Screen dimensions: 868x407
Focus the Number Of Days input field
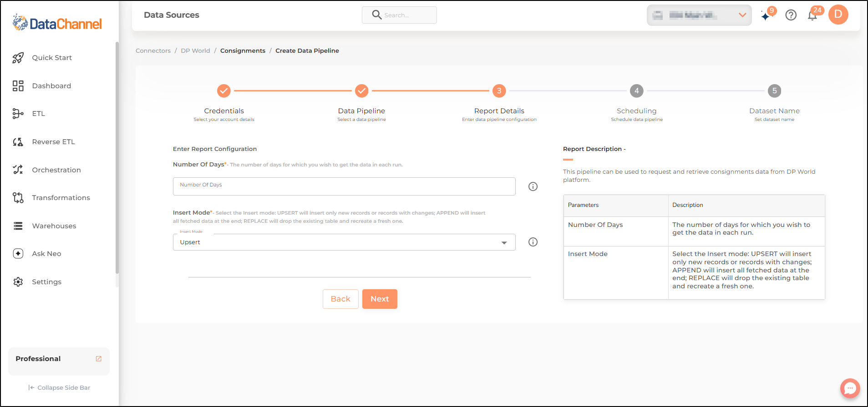coord(344,186)
